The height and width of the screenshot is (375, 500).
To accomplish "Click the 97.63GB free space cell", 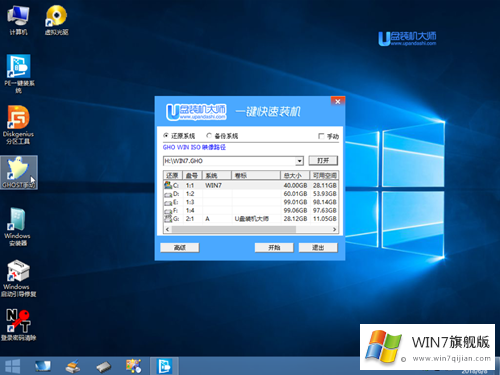I will [x=325, y=210].
